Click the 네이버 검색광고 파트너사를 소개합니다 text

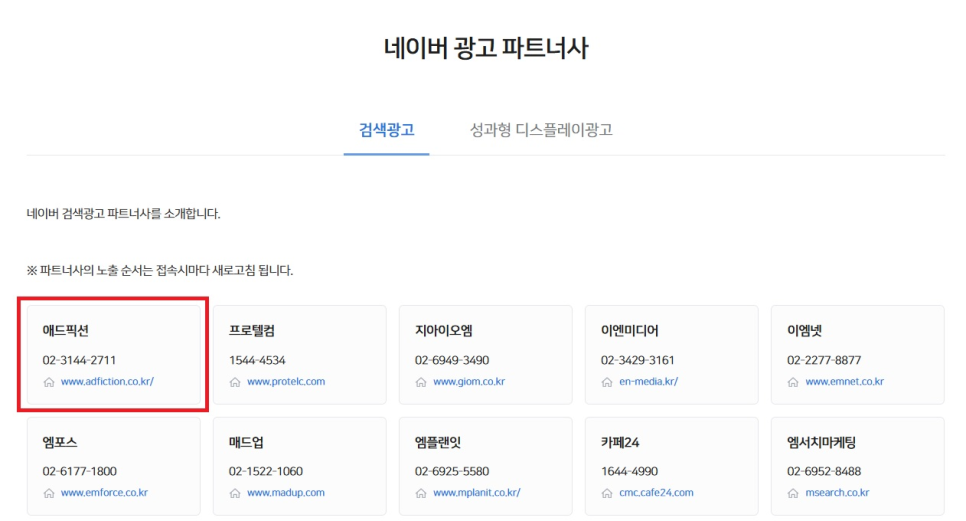click(123, 214)
